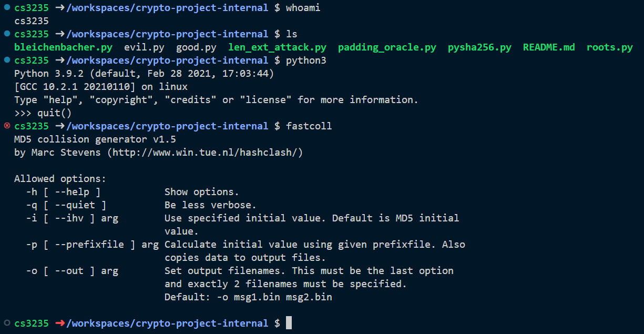Click the len_ext_attack.py filename

(277, 47)
